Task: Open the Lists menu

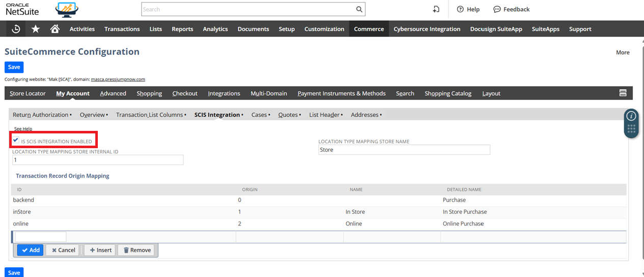Action: tap(155, 29)
